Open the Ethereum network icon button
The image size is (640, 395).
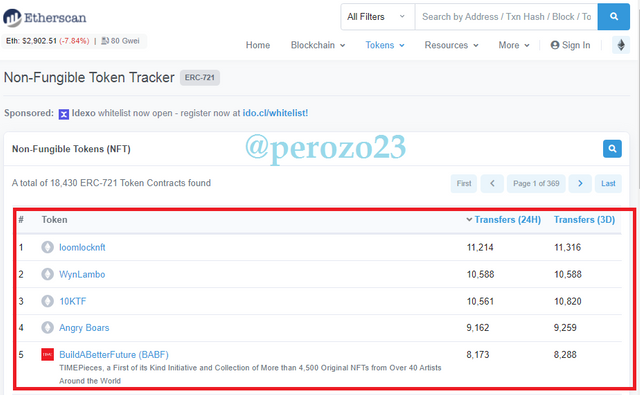[x=621, y=45]
